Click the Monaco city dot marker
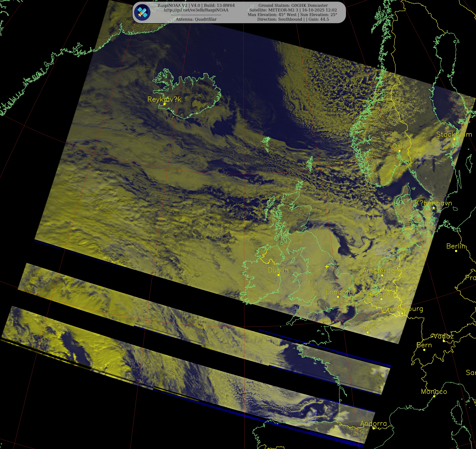The image size is (476, 449). tap(434, 396)
